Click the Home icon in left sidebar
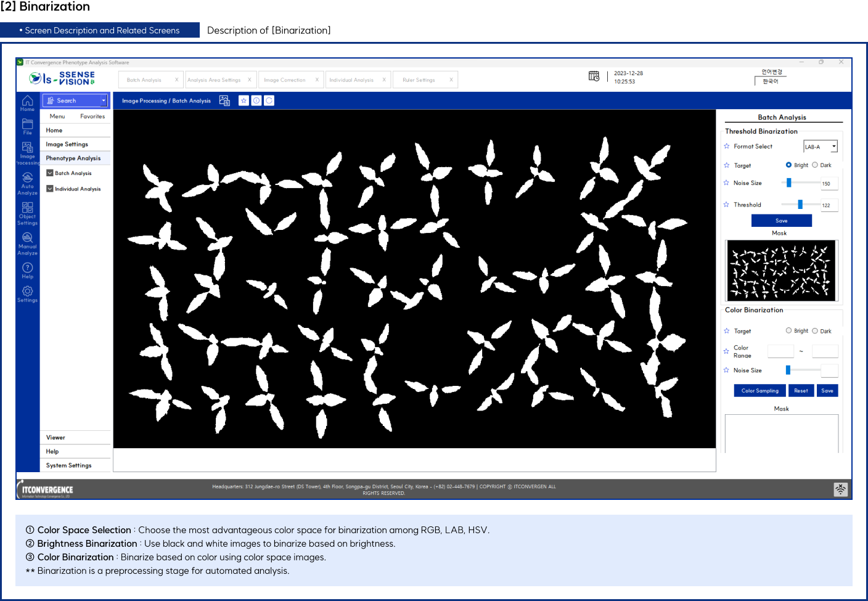This screenshot has height=601, width=868. (x=27, y=102)
